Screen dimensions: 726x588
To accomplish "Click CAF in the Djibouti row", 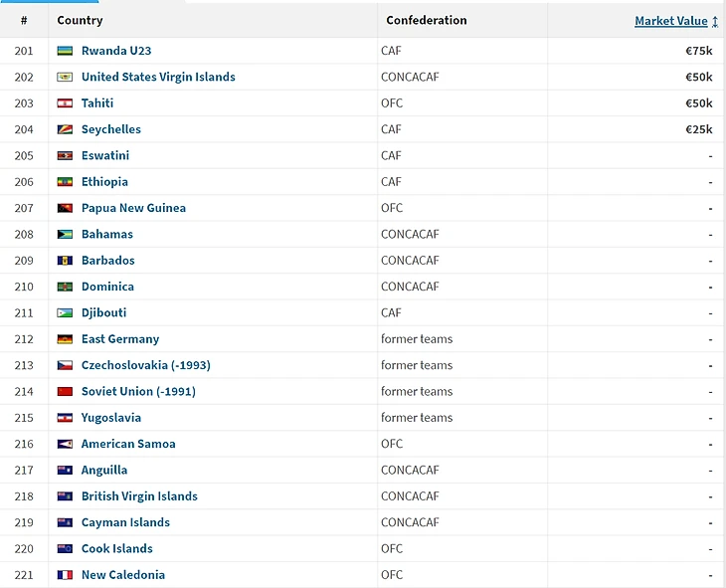I will pyautogui.click(x=391, y=312).
